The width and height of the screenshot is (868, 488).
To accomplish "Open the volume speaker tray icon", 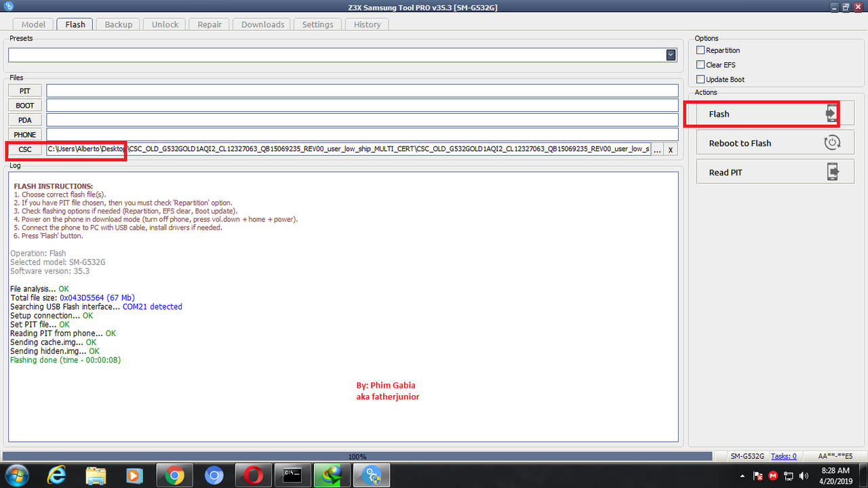I will coord(804,476).
